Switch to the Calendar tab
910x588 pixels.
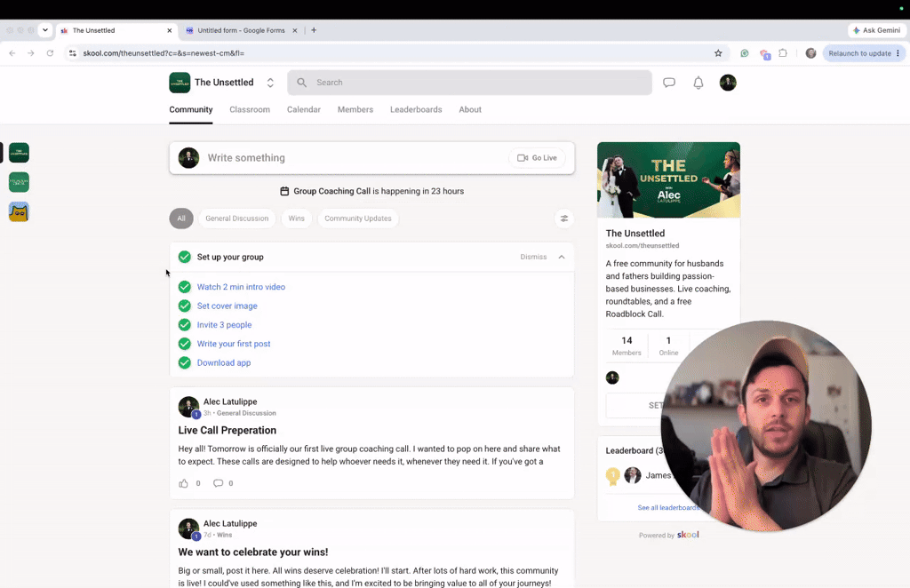304,109
